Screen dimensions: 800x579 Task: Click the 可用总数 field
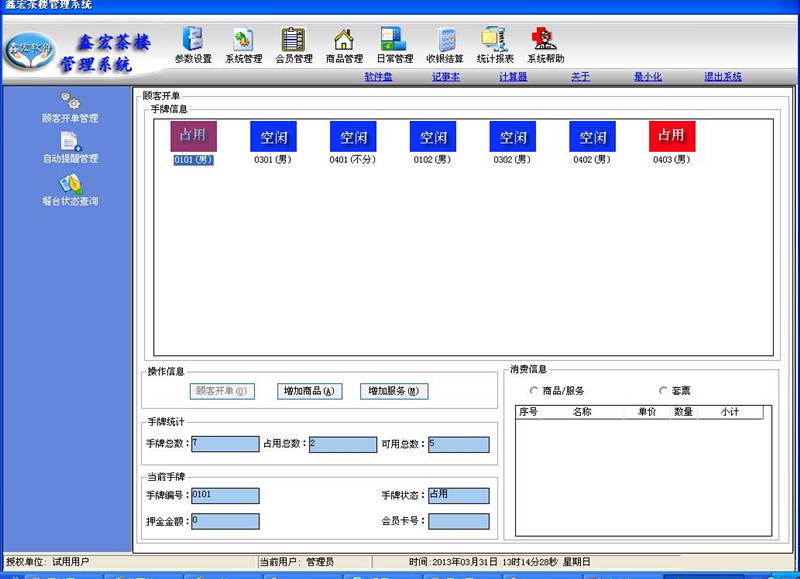click(x=459, y=444)
